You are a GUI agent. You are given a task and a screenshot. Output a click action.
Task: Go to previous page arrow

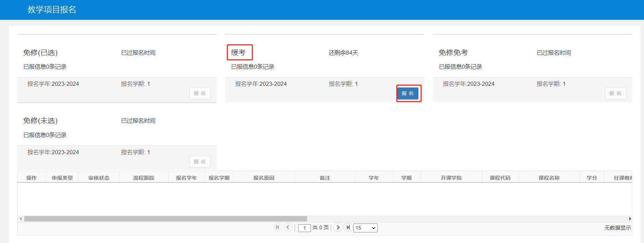(x=288, y=227)
